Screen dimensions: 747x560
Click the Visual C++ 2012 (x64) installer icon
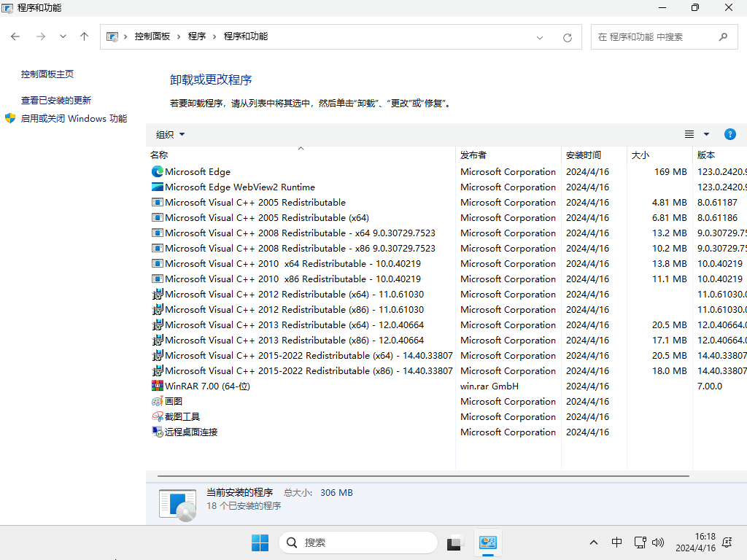tap(158, 295)
